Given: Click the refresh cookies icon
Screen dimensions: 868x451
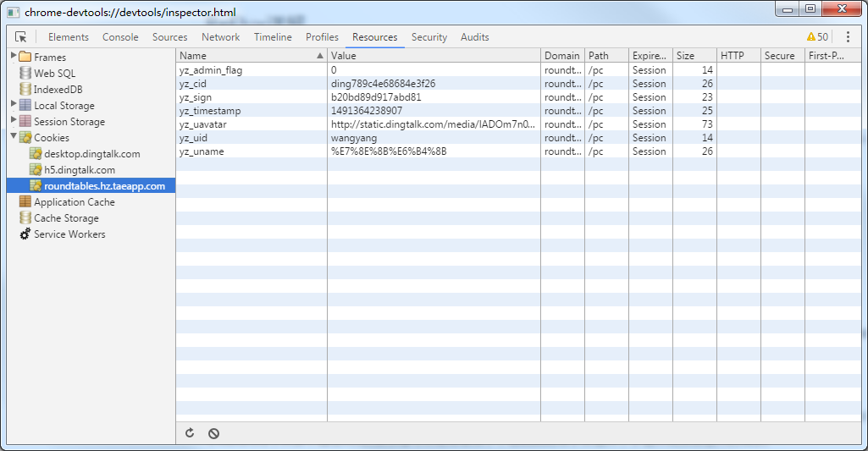Looking at the screenshot, I should (x=190, y=433).
